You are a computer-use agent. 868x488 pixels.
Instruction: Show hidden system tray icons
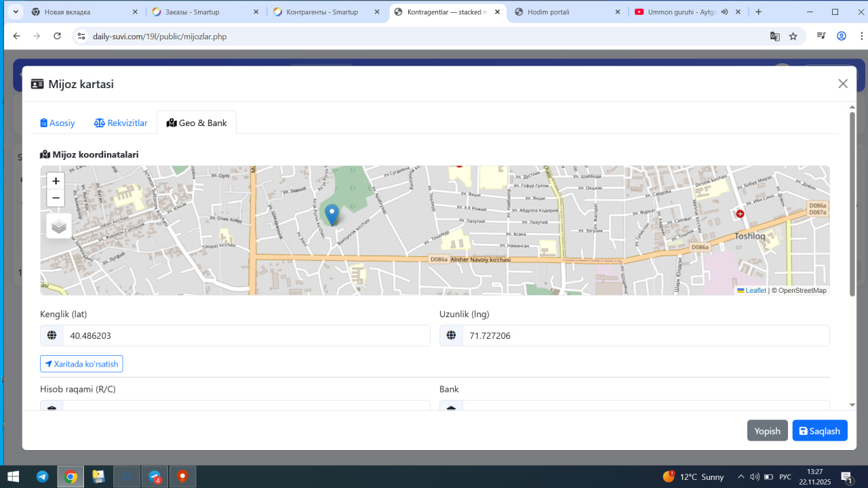pos(741,476)
